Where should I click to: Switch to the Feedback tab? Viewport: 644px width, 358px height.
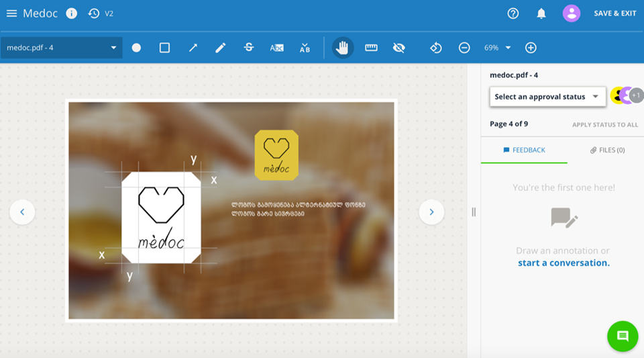524,150
